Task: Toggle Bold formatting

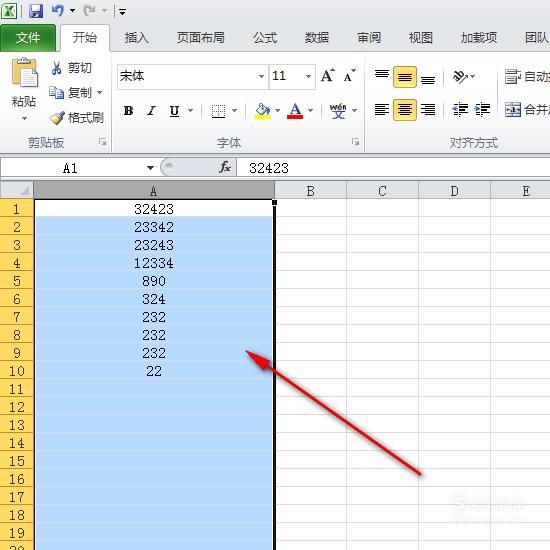Action: pos(129,111)
